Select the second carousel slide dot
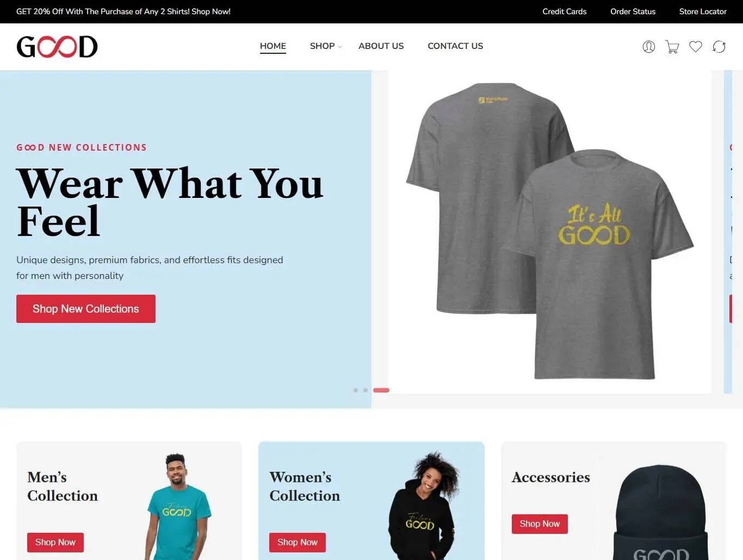 coord(366,390)
